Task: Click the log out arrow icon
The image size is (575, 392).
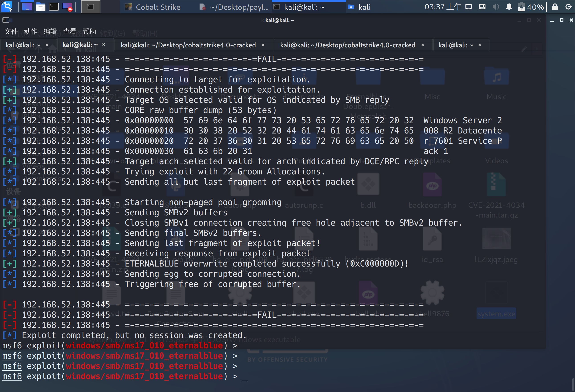Action: (x=568, y=7)
